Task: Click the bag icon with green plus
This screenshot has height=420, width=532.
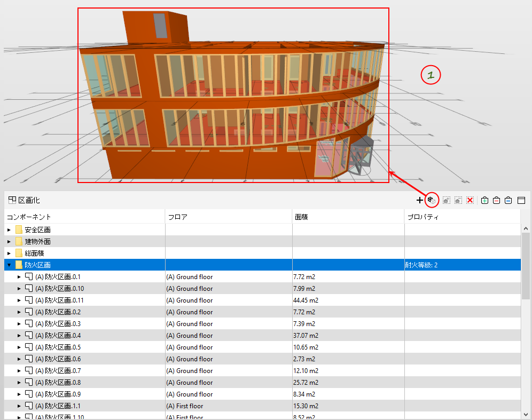Action: pos(485,200)
